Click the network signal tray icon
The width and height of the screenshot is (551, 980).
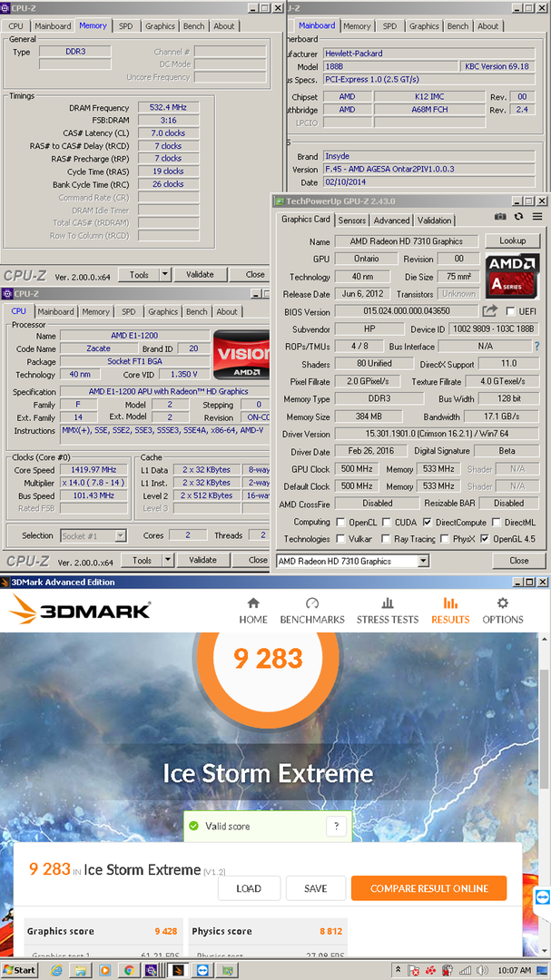click(466, 970)
